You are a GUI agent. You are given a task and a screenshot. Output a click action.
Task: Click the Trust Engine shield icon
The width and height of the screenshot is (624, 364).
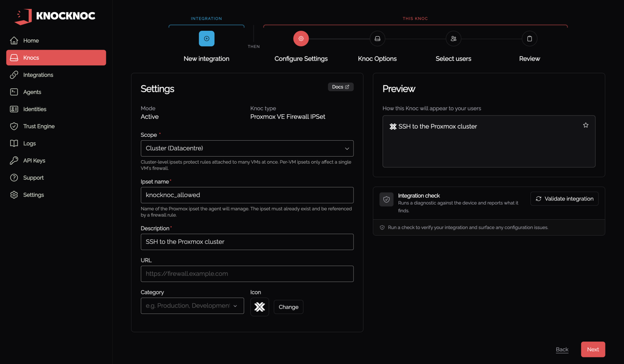coord(14,126)
